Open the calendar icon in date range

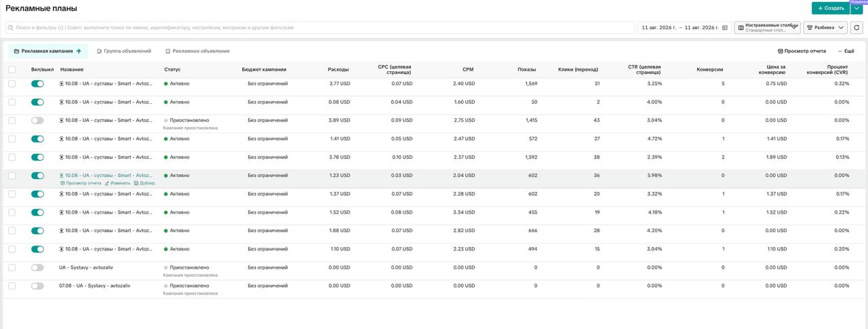[725, 28]
